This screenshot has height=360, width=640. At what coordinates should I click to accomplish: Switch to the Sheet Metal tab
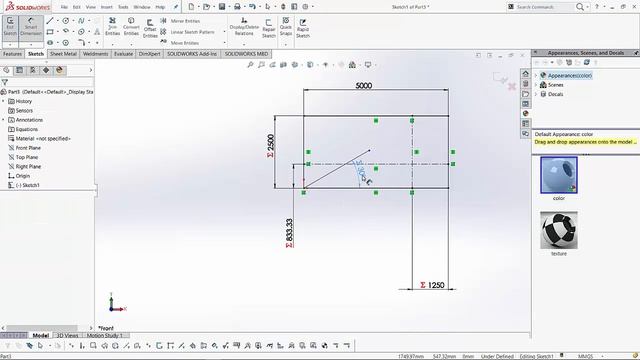(x=63, y=54)
